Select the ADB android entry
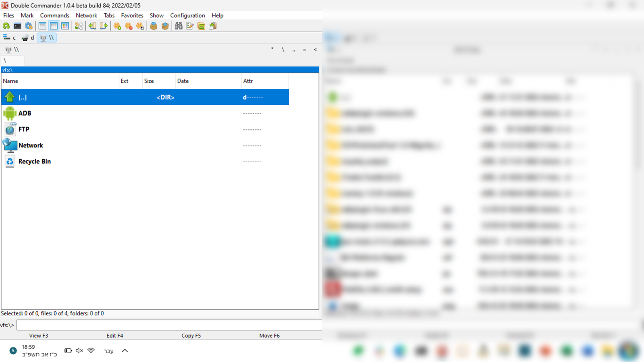Viewport: 644px width, 362px height. (x=145, y=113)
